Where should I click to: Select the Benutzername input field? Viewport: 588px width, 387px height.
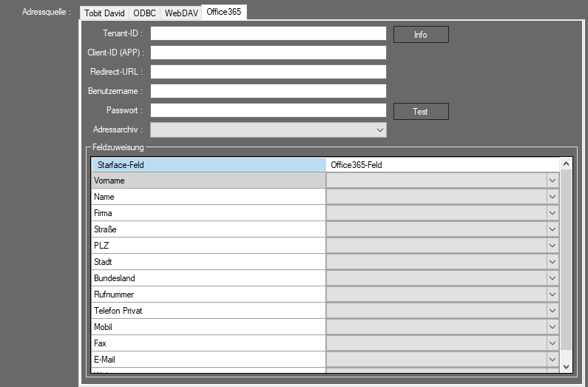point(268,91)
